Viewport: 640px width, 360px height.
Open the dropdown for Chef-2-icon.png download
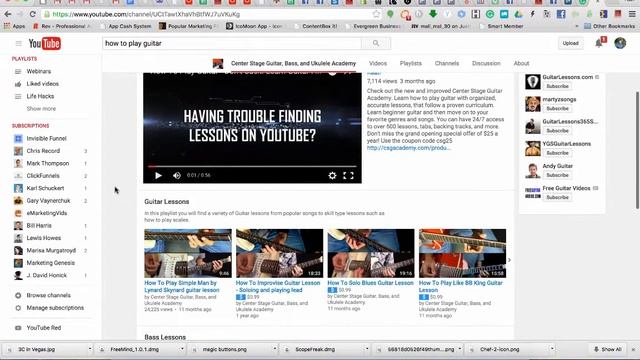552,349
